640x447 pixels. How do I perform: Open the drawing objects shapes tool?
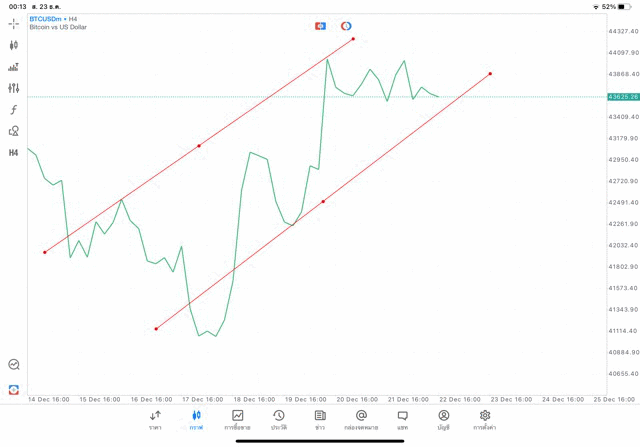14,131
